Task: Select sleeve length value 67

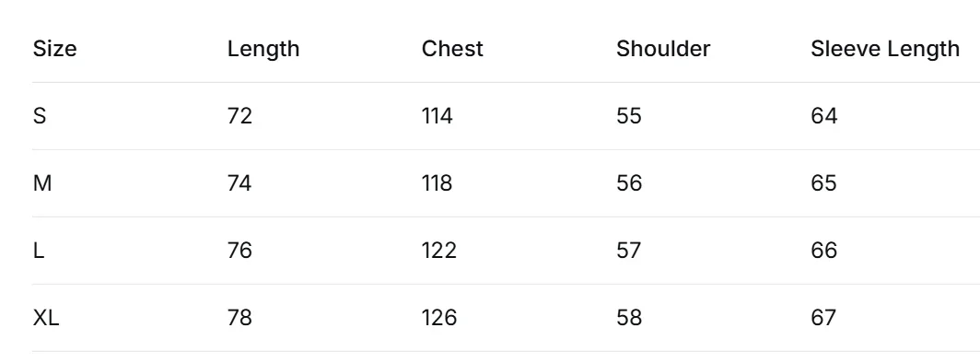Action: click(823, 318)
